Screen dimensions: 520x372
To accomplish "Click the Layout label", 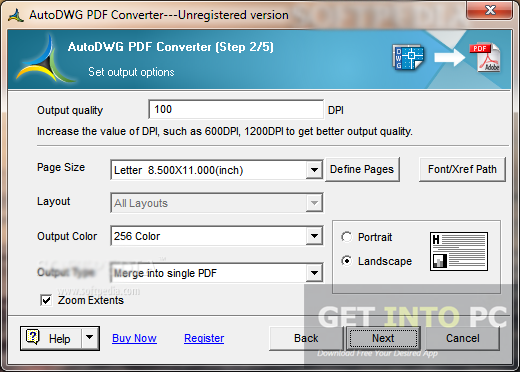I will point(54,201).
